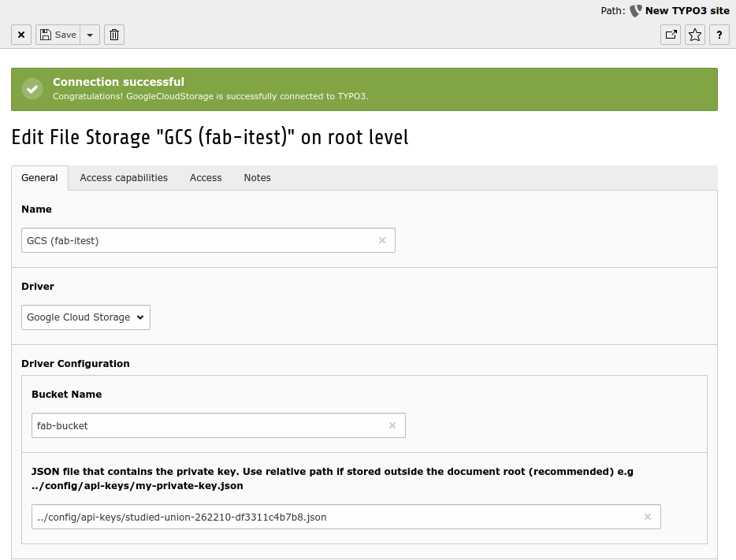Click New TYPO3 site path label
Screen dimensions: 736x560
click(x=687, y=11)
